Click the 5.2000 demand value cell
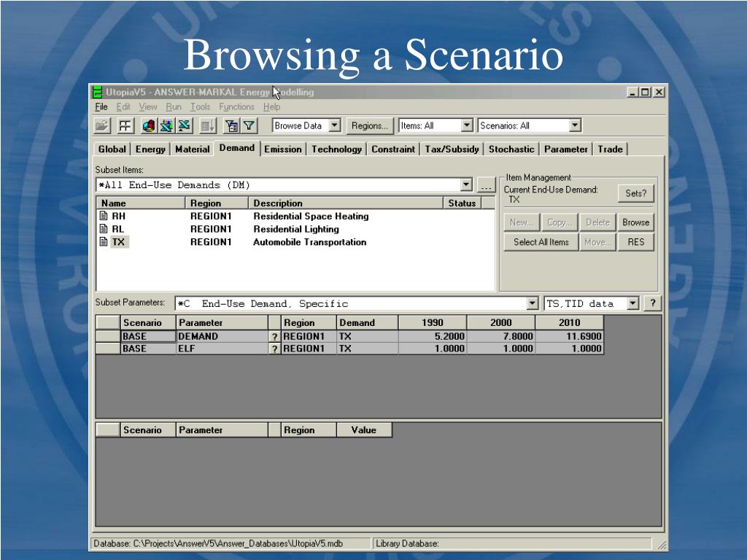 432,336
